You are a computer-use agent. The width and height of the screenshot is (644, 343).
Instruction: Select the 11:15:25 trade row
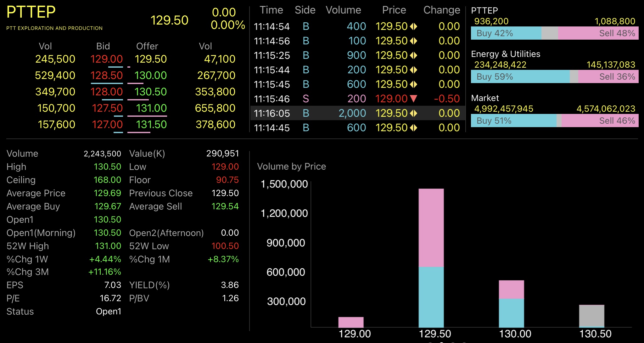pos(358,55)
